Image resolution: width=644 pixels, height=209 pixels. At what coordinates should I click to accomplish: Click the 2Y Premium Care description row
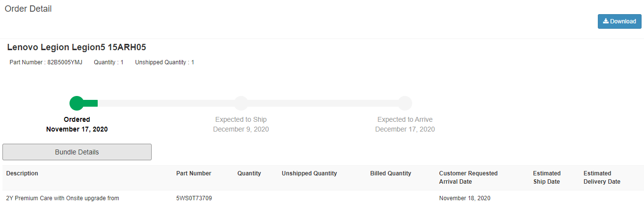pos(63,198)
